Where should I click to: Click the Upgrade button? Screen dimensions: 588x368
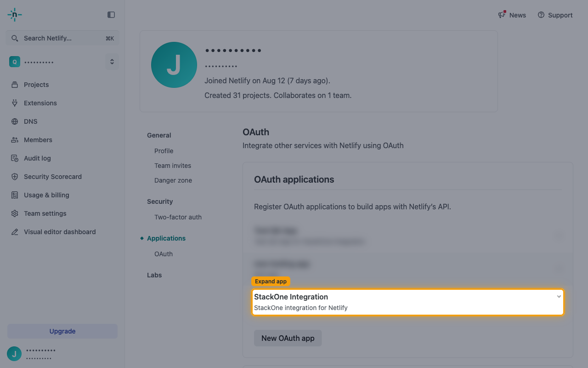(62, 331)
